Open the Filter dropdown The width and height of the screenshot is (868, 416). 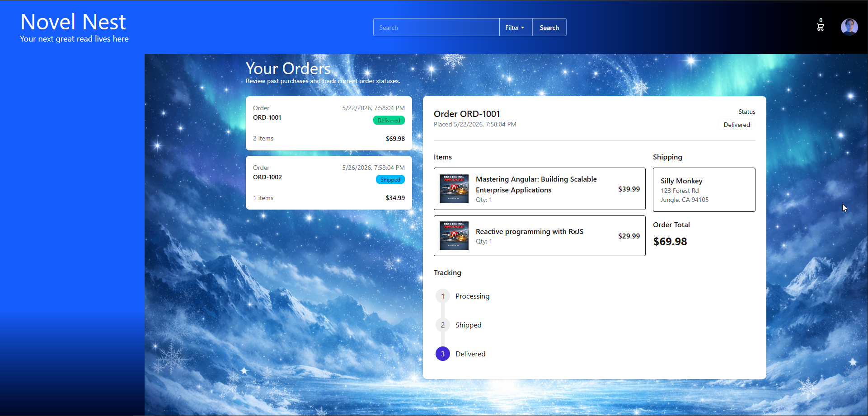(516, 28)
